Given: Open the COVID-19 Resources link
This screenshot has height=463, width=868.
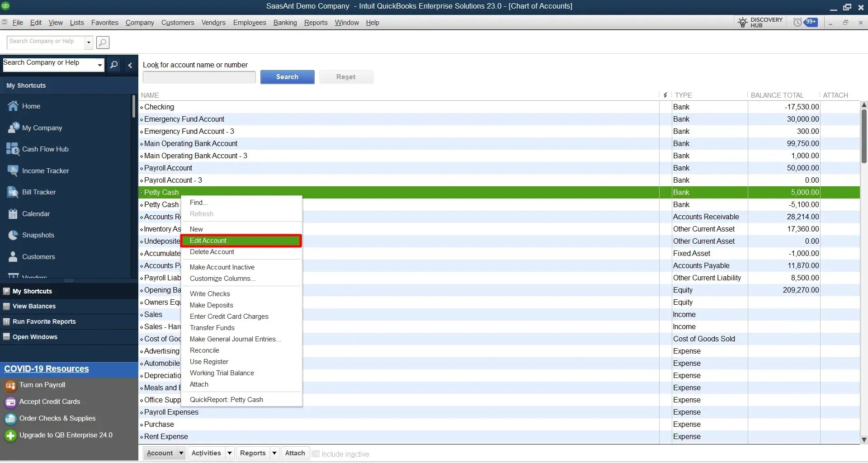Looking at the screenshot, I should [x=47, y=369].
